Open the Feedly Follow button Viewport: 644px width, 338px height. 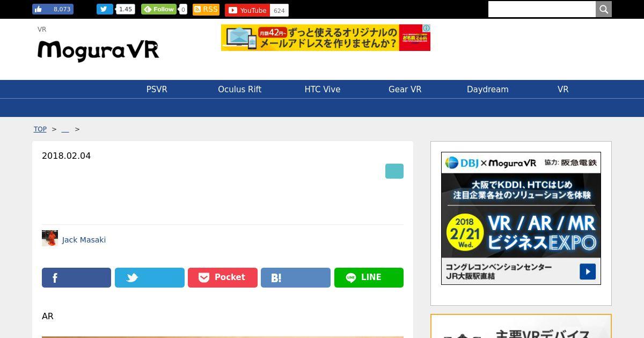159,9
